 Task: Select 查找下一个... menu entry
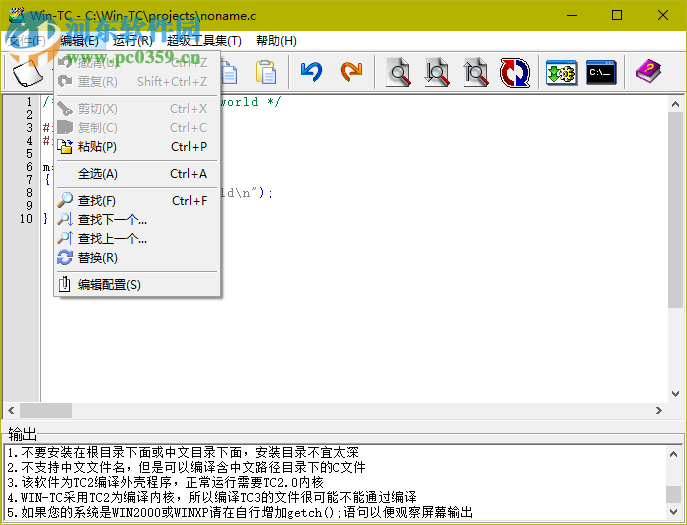[x=137, y=220]
